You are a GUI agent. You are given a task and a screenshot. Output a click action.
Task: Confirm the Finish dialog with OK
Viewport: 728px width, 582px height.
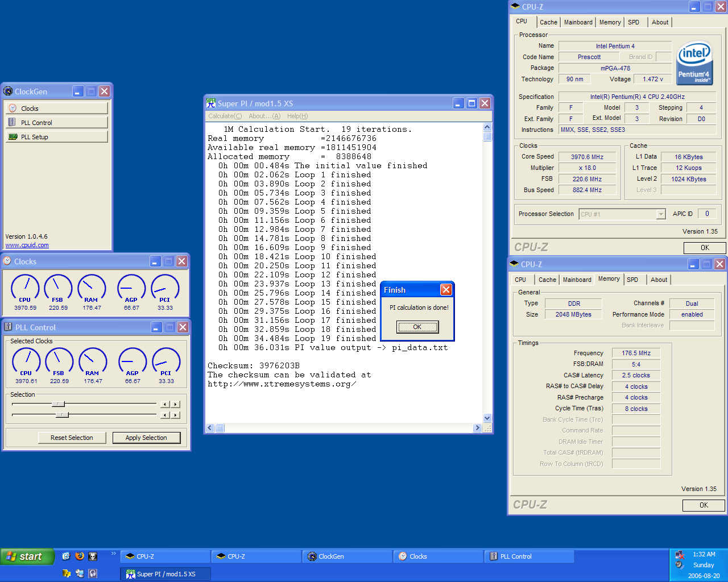[x=417, y=327]
